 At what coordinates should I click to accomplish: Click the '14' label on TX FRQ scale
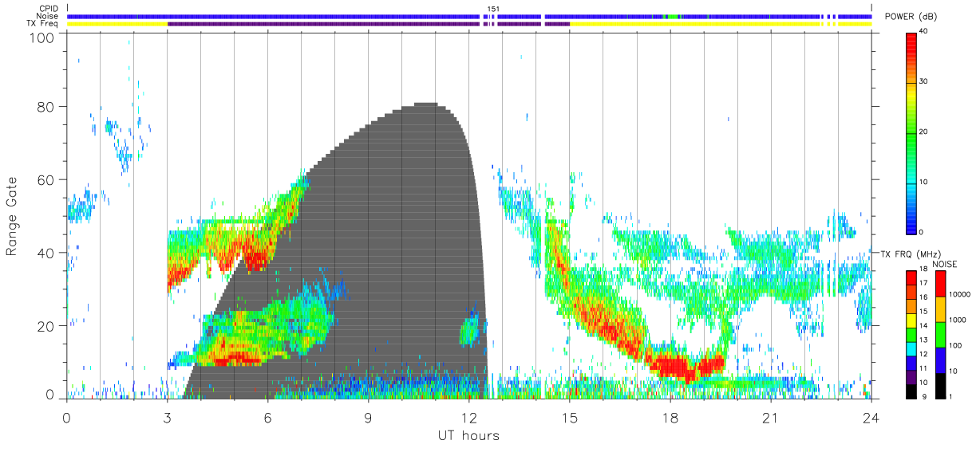point(924,327)
